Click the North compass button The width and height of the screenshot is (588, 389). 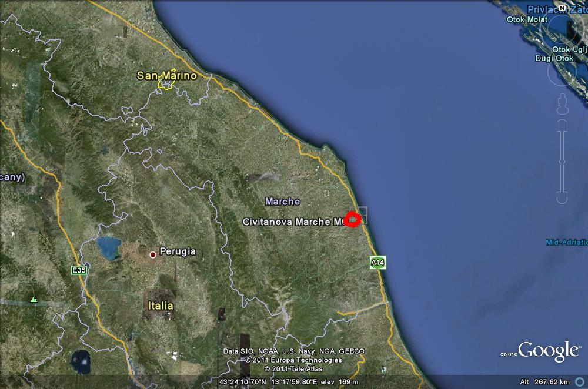(x=563, y=7)
